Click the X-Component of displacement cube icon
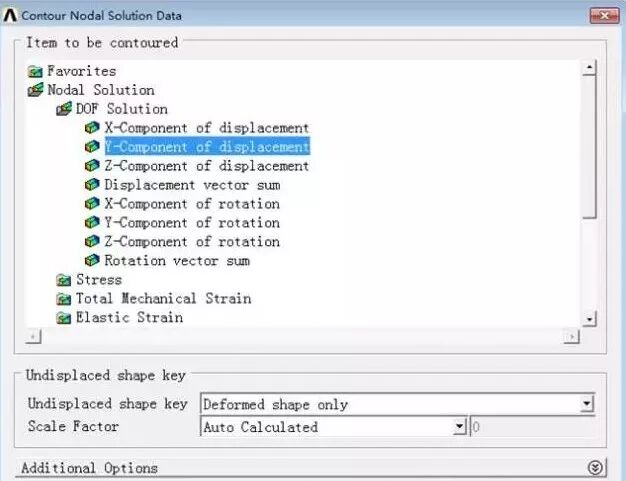This screenshot has height=481, width=626. click(92, 128)
